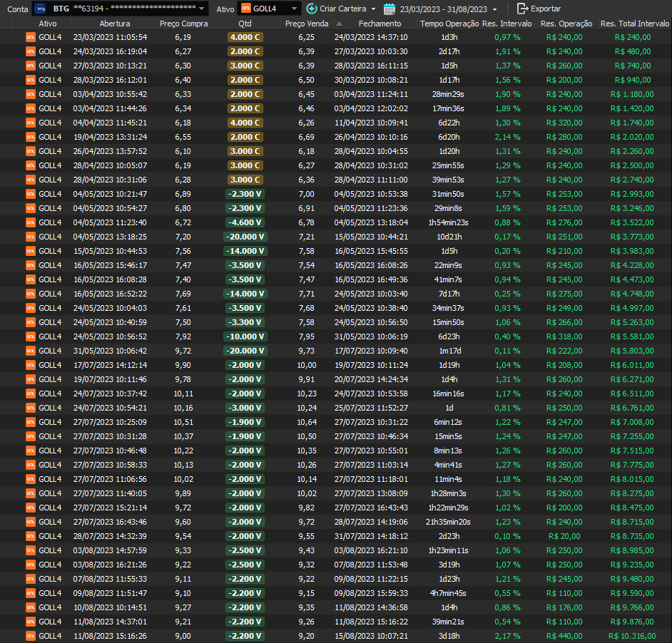Click the 4.000 C quantity badge in first row
The height and width of the screenshot is (643, 672).
(245, 37)
